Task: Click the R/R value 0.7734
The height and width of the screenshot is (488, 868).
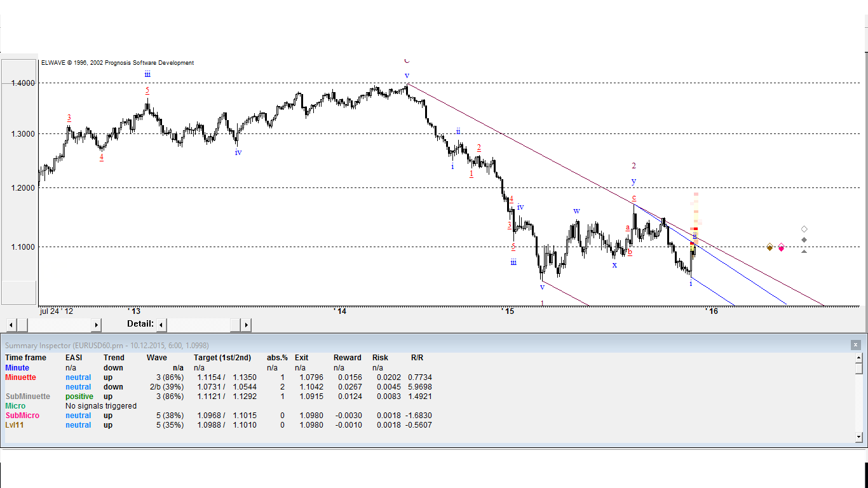Action: 420,377
